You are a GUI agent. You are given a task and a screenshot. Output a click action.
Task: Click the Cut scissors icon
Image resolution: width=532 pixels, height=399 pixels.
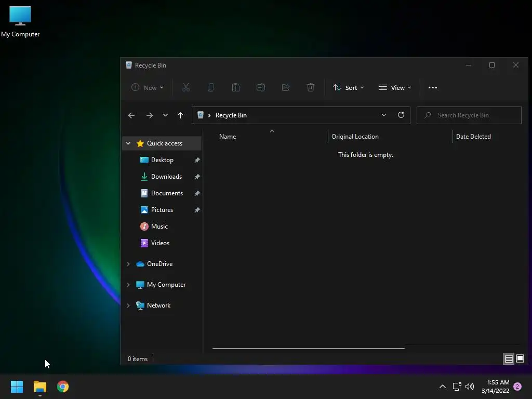[186, 87]
